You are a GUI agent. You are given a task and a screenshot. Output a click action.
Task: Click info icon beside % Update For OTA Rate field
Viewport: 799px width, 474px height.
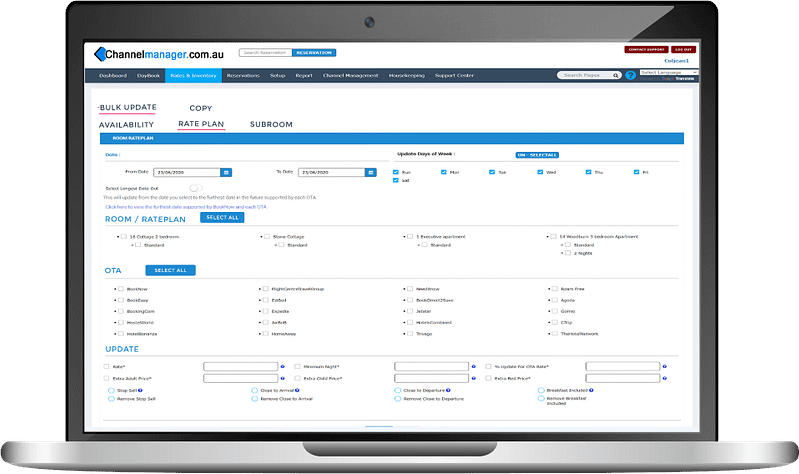coord(664,366)
